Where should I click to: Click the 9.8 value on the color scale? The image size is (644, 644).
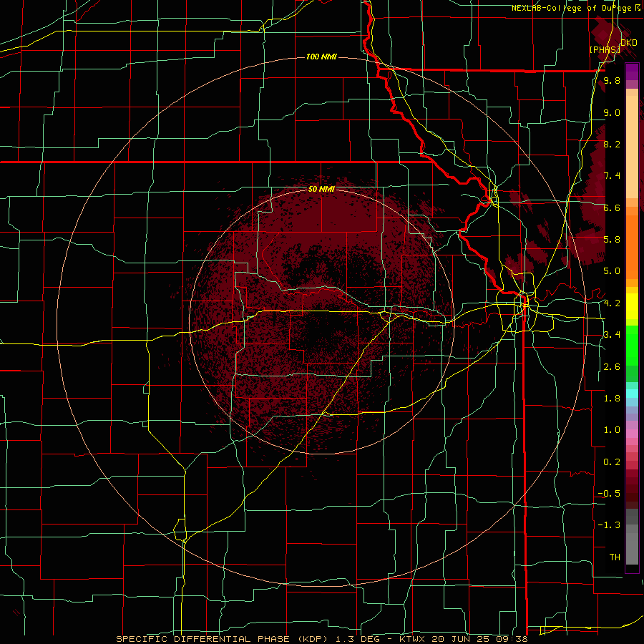(x=612, y=80)
